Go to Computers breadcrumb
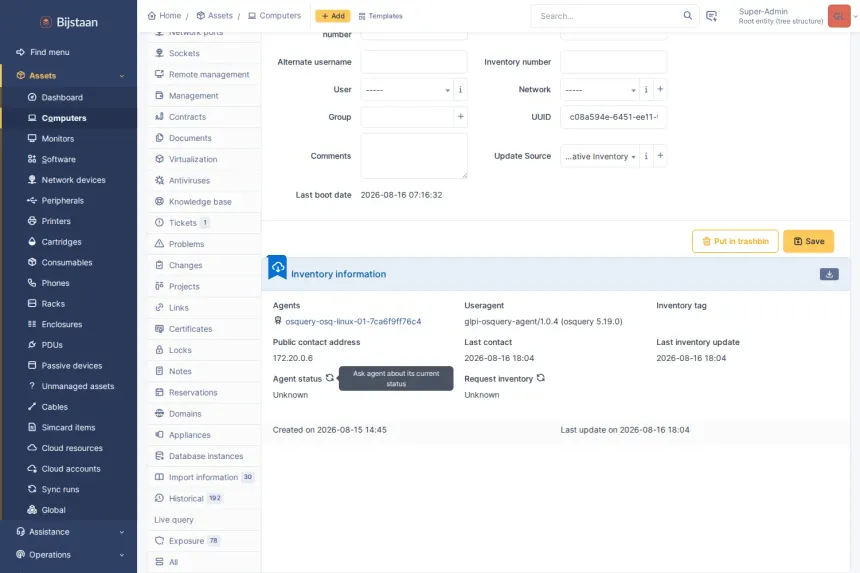 tap(274, 16)
